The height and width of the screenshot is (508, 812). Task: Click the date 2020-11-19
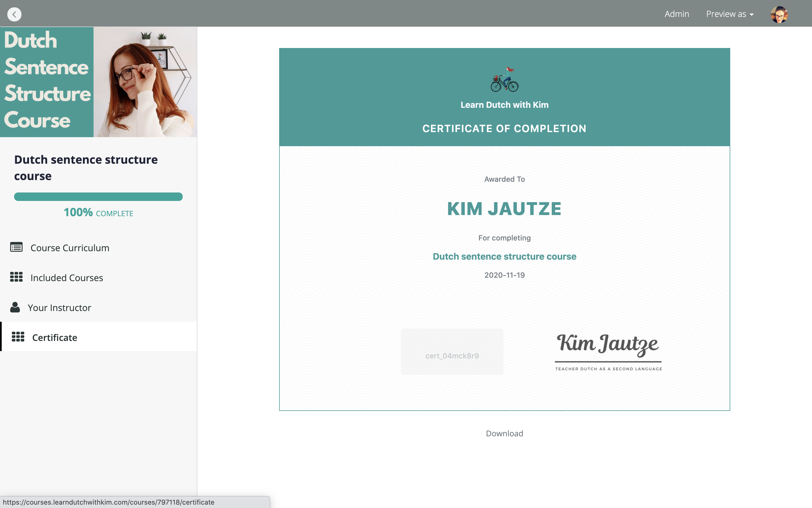[x=504, y=275]
